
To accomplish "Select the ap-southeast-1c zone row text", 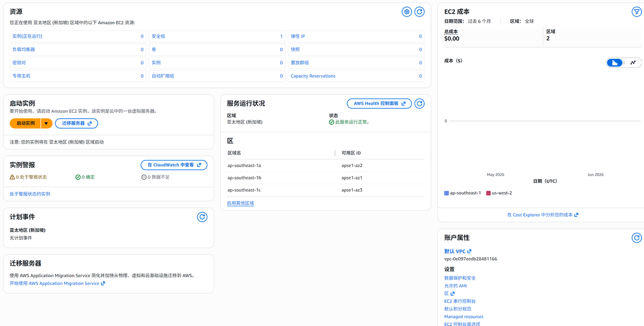I will click(244, 190).
